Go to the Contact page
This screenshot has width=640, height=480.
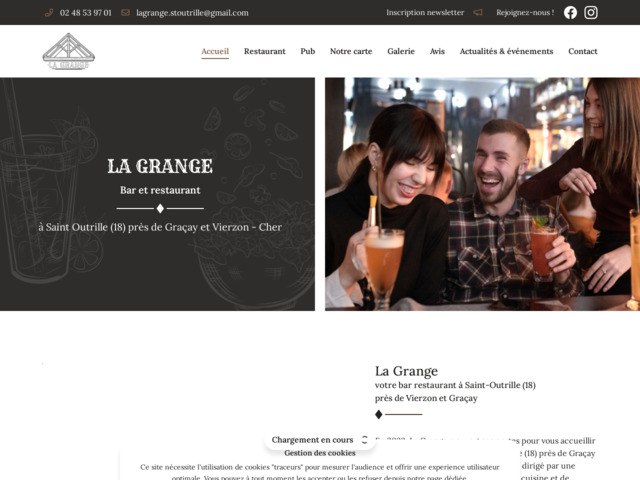(583, 51)
